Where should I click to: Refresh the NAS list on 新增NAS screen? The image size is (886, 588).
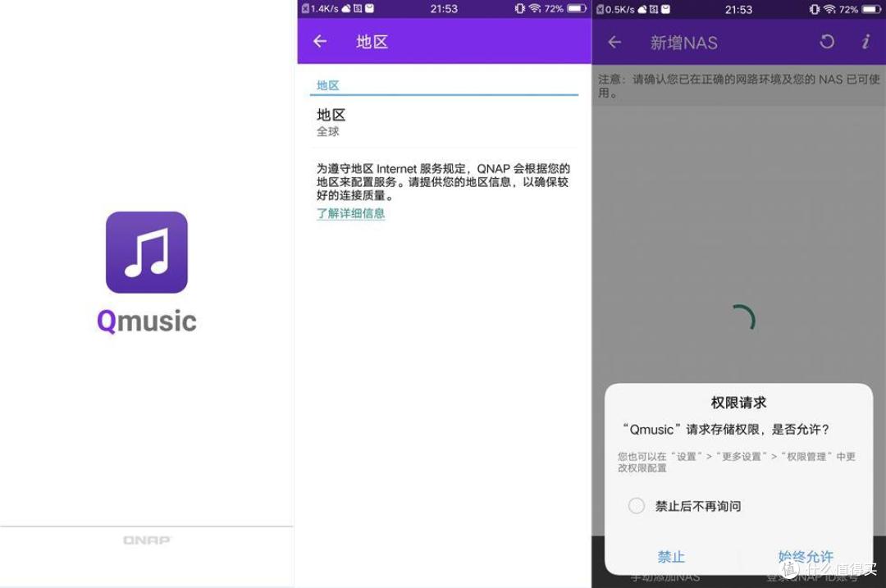[827, 41]
